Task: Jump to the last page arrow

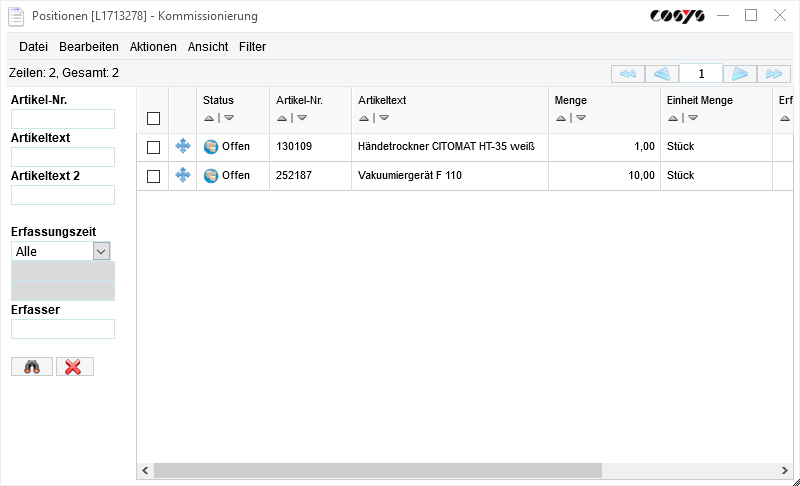Action: (x=774, y=74)
